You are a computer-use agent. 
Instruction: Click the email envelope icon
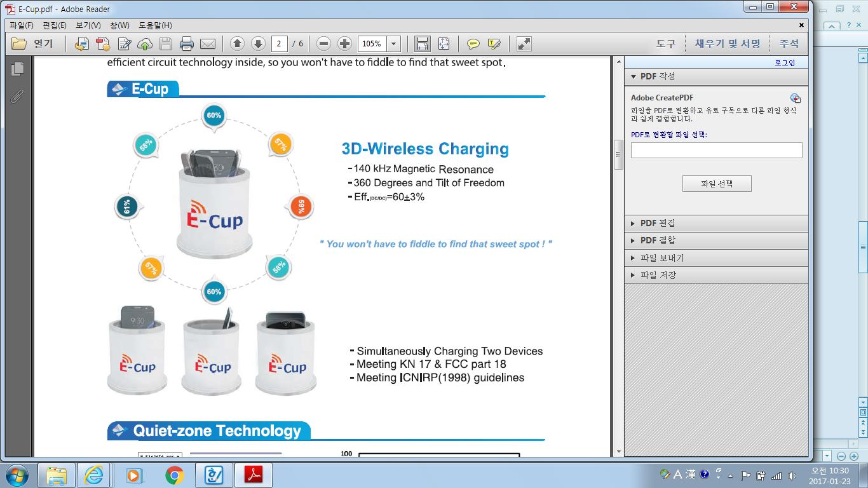pyautogui.click(x=208, y=44)
